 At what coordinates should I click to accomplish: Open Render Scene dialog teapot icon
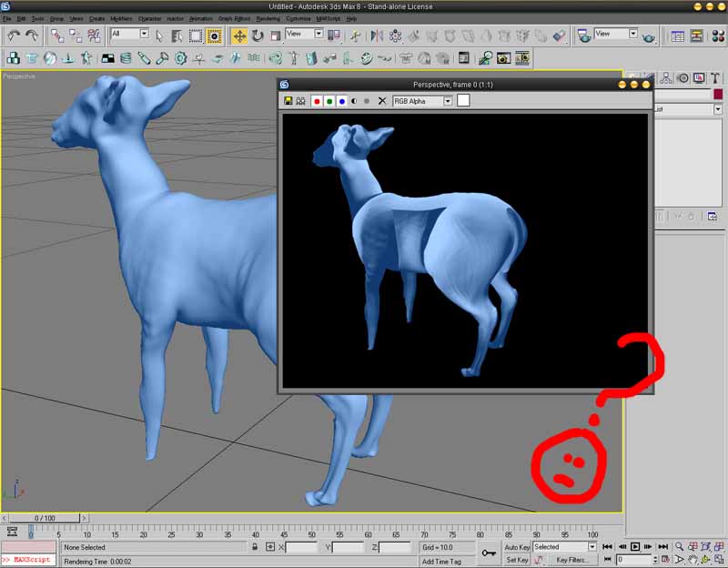coord(584,35)
